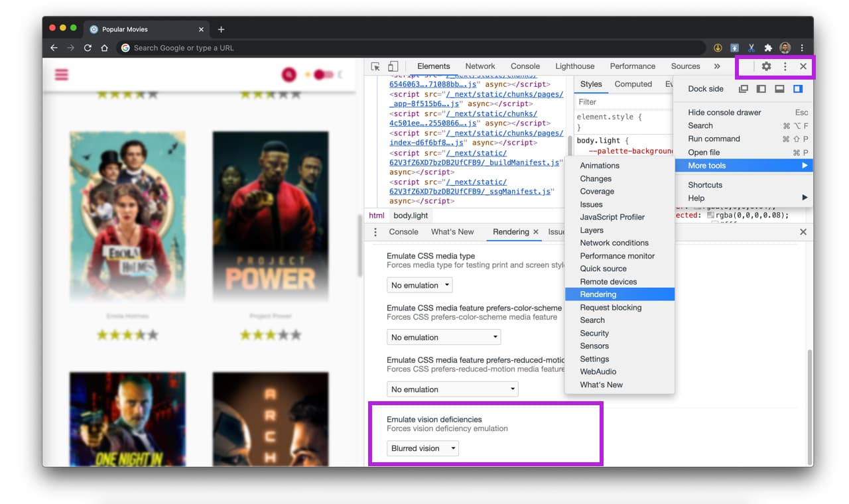Open the prefers-color-scheme emulation dropdown
Image resolution: width=849 pixels, height=504 pixels.
pos(444,338)
